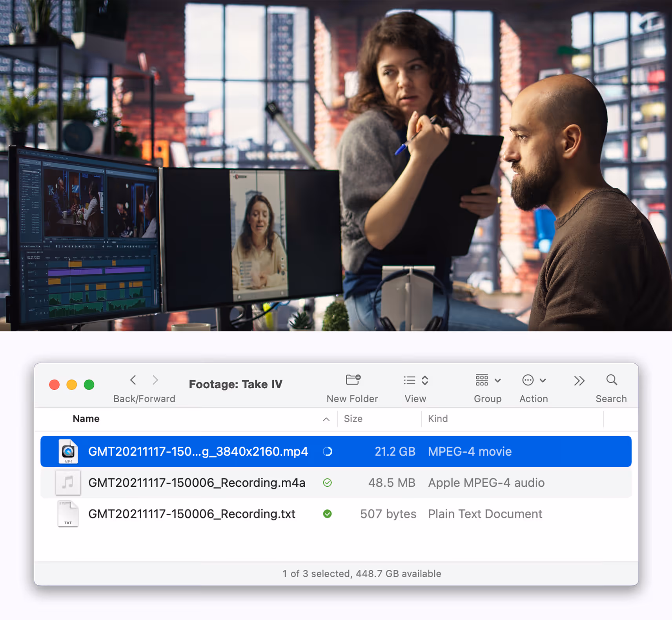Image resolution: width=672 pixels, height=620 pixels.
Task: Select the GMT20211117-150006_Recording.txt file
Action: pos(192,514)
